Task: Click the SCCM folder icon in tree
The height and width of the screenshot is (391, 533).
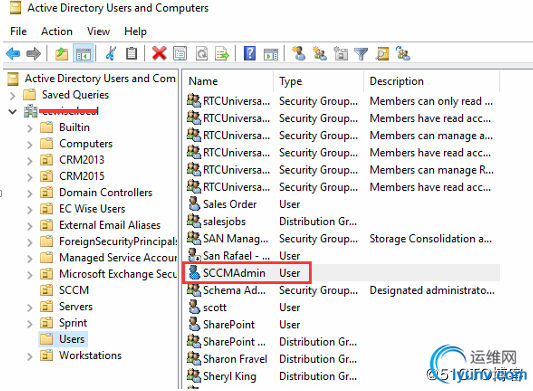Action: pos(47,290)
